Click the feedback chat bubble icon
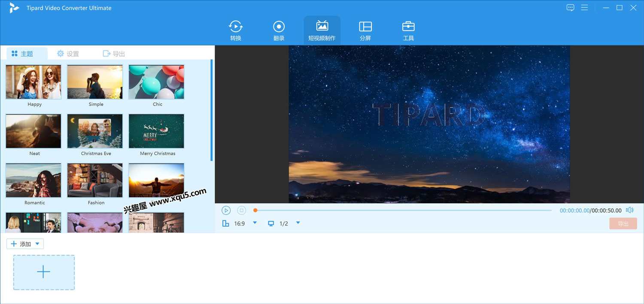The width and height of the screenshot is (644, 304). pyautogui.click(x=570, y=8)
